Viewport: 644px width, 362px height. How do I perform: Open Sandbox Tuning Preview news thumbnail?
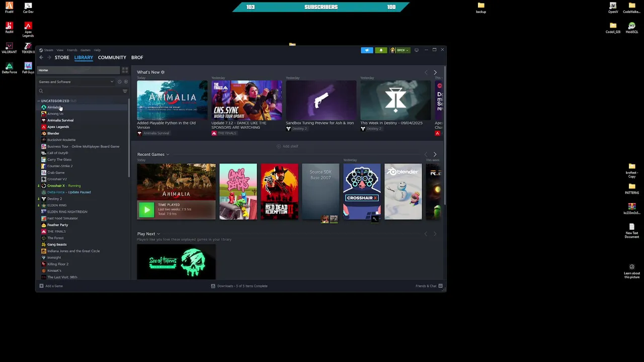pyautogui.click(x=321, y=100)
